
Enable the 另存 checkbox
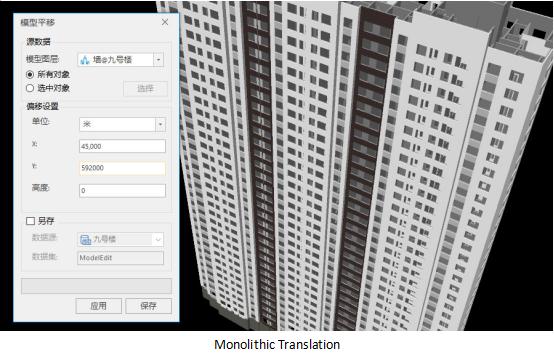30,221
